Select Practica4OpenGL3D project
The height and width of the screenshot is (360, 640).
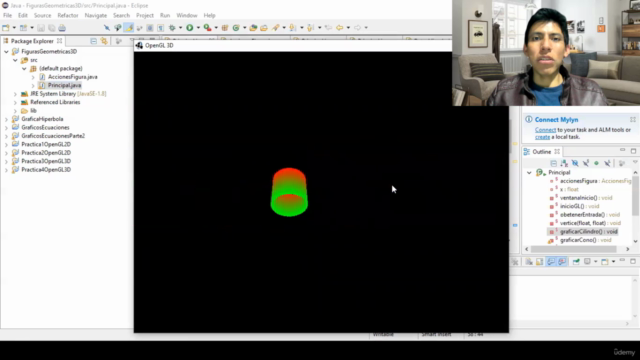(x=46, y=170)
